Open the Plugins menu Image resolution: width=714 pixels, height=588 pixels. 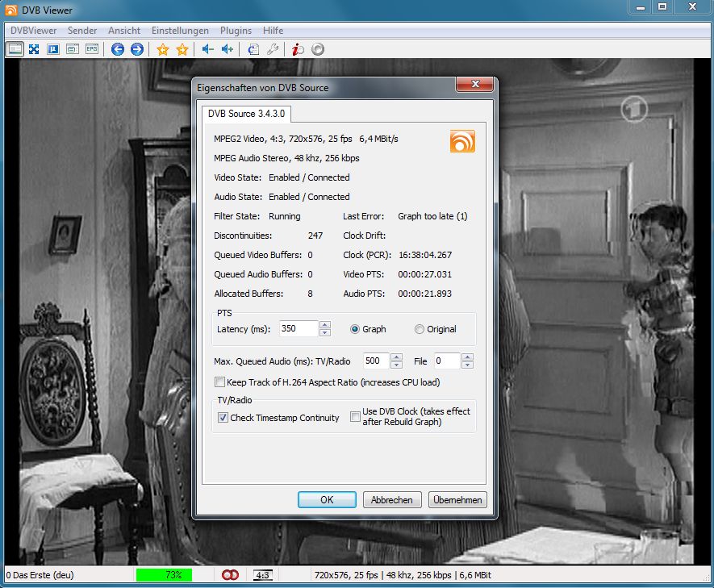pos(236,31)
